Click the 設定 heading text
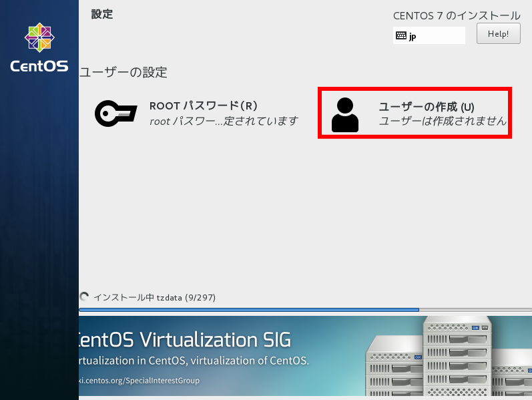The width and height of the screenshot is (532, 400). coord(102,14)
